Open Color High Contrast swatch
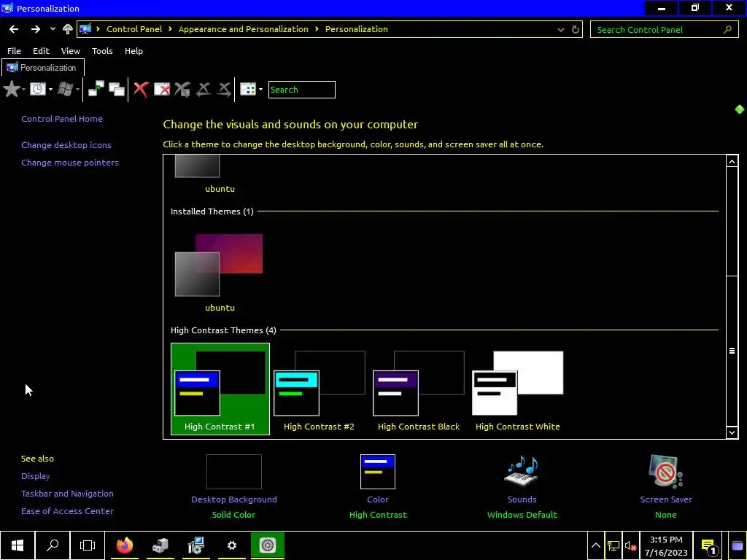 (378, 472)
